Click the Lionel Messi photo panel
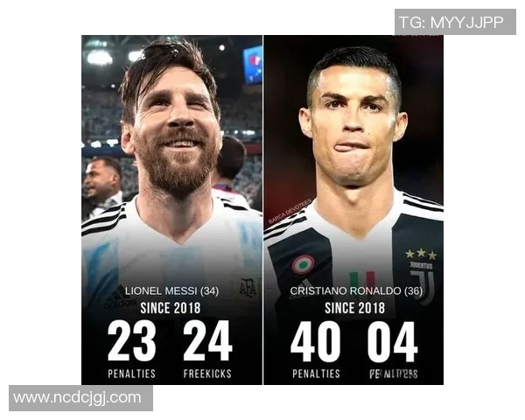This screenshot has width=525, height=420. [171, 210]
